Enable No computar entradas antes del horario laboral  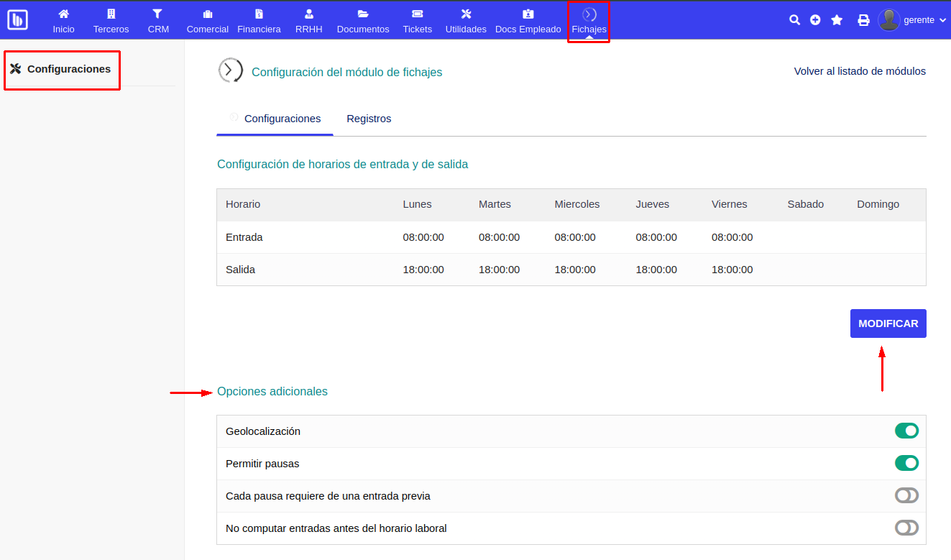click(906, 527)
